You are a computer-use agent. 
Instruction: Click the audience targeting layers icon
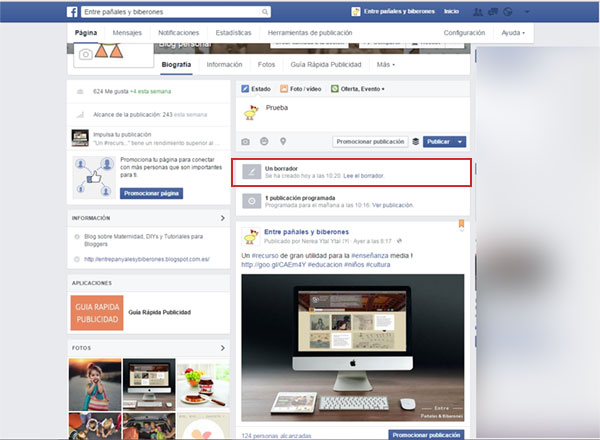416,142
